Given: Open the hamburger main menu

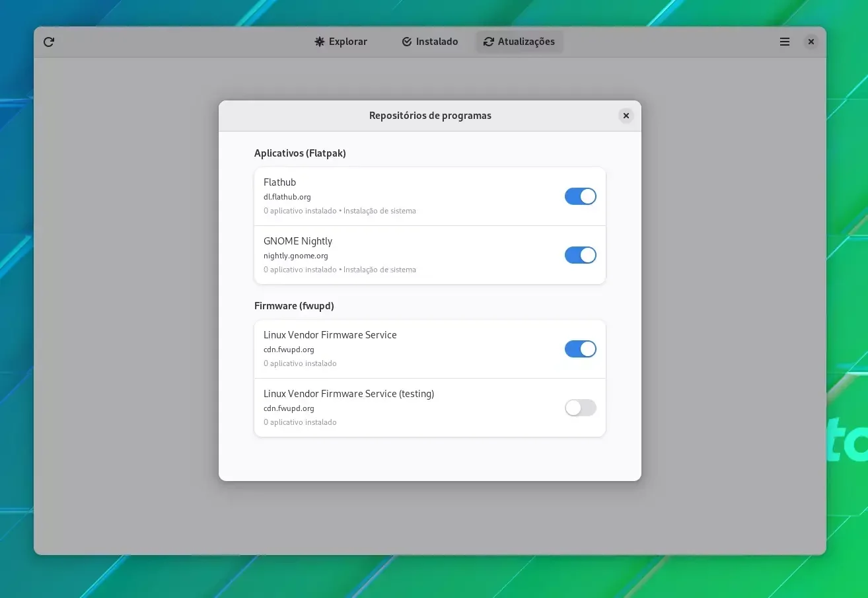Looking at the screenshot, I should 785,42.
